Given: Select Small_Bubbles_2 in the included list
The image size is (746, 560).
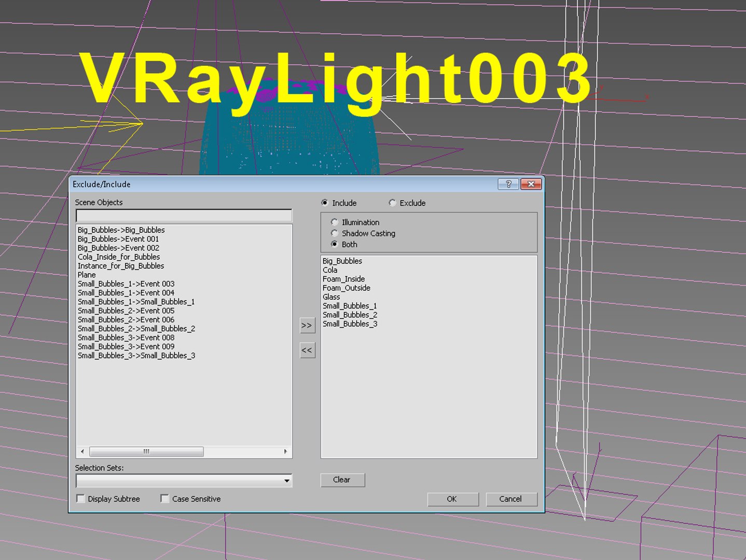Looking at the screenshot, I should [x=350, y=315].
